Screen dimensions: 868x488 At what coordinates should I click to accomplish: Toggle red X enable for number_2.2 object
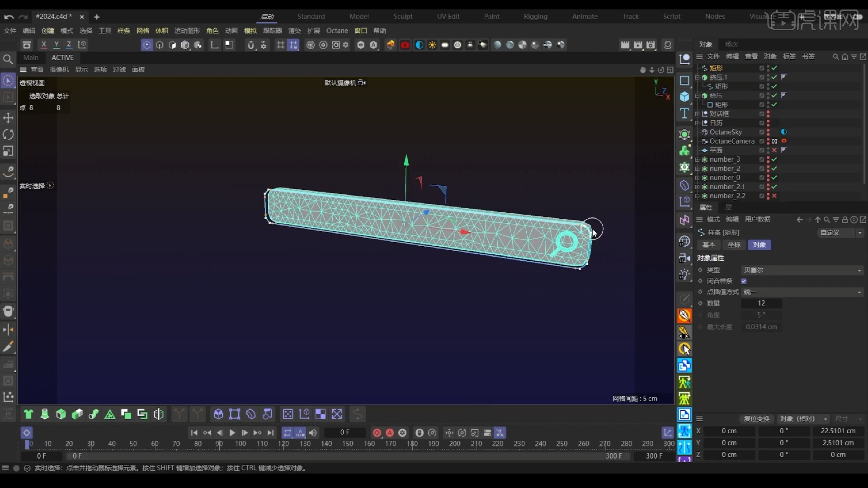[774, 196]
